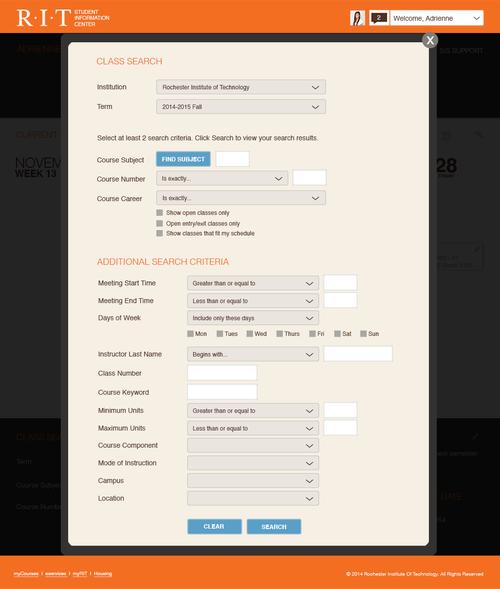Click the user profile photo
The width and height of the screenshot is (500, 589).
[357, 18]
